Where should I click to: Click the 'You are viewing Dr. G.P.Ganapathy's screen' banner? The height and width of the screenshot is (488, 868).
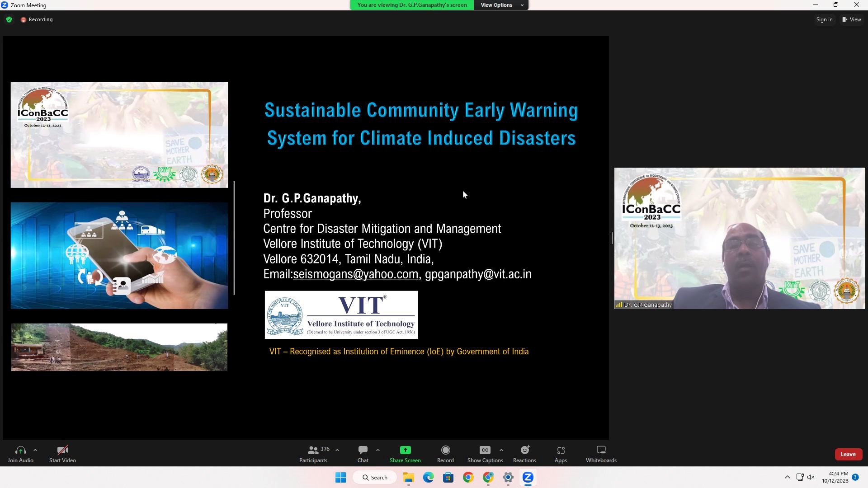click(x=412, y=5)
